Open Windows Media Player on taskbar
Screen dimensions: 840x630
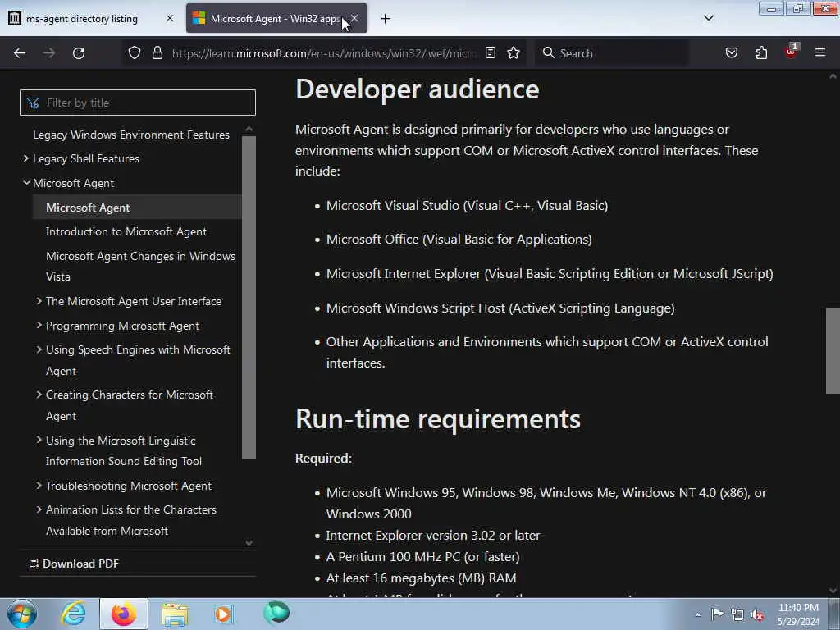click(x=224, y=614)
